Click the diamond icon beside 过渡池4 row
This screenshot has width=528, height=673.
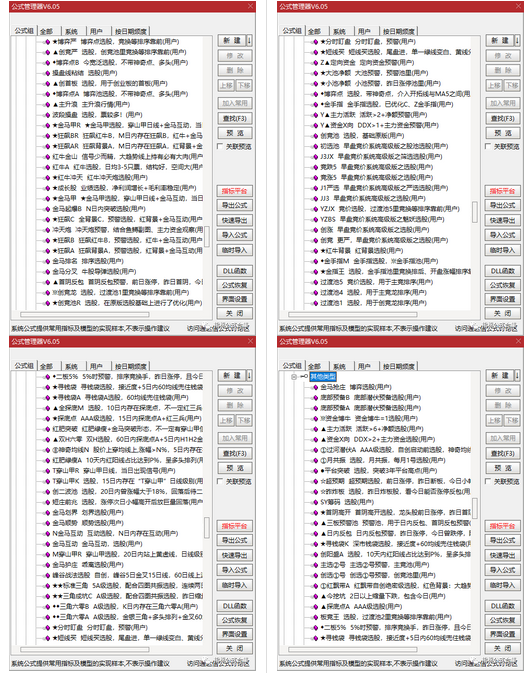316,293
